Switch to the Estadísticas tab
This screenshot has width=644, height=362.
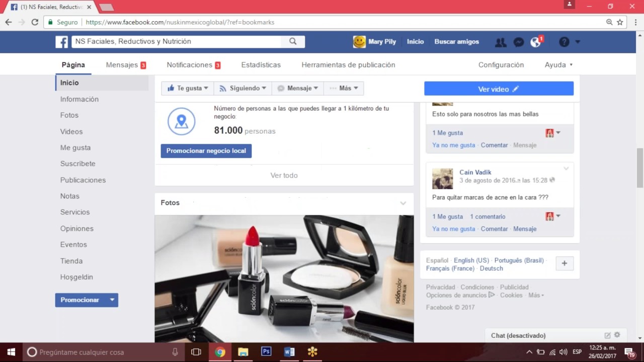point(261,64)
